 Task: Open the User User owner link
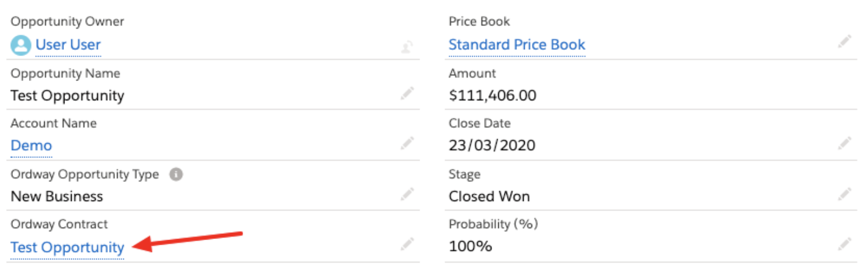pos(68,45)
